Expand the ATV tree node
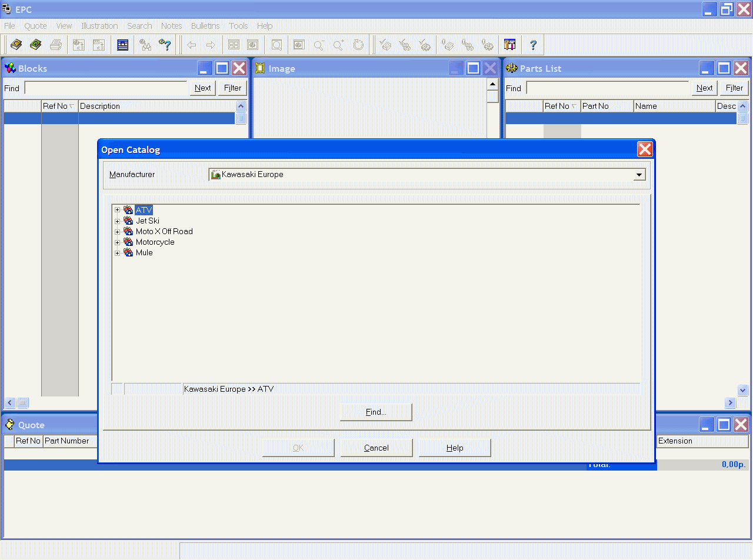 pyautogui.click(x=118, y=210)
